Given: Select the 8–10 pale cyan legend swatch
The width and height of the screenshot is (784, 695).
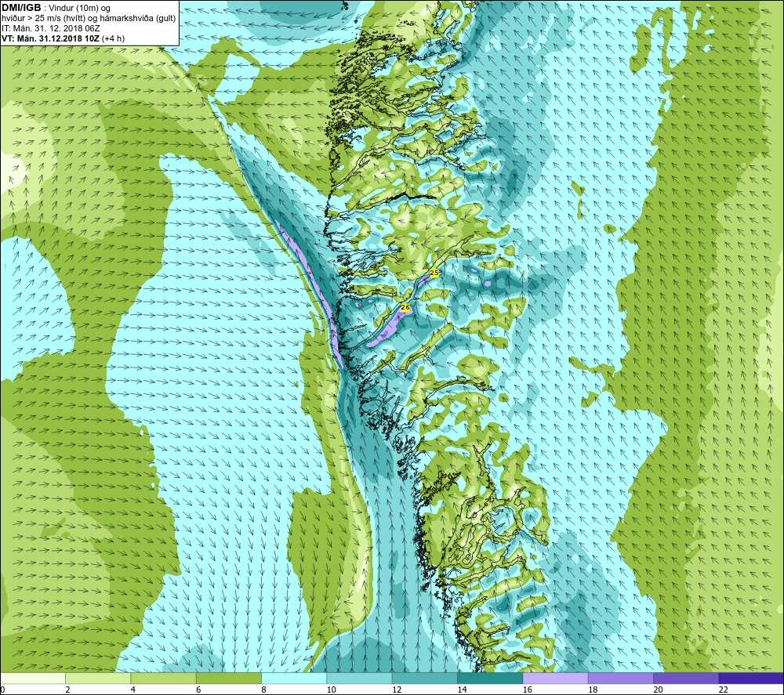Looking at the screenshot, I should tap(294, 679).
